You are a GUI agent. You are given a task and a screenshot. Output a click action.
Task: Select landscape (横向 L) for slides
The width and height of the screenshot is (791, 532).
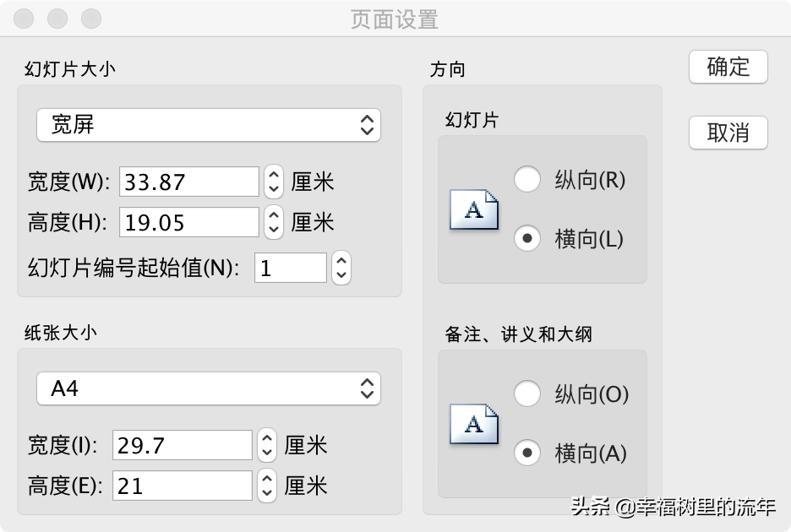click(527, 239)
